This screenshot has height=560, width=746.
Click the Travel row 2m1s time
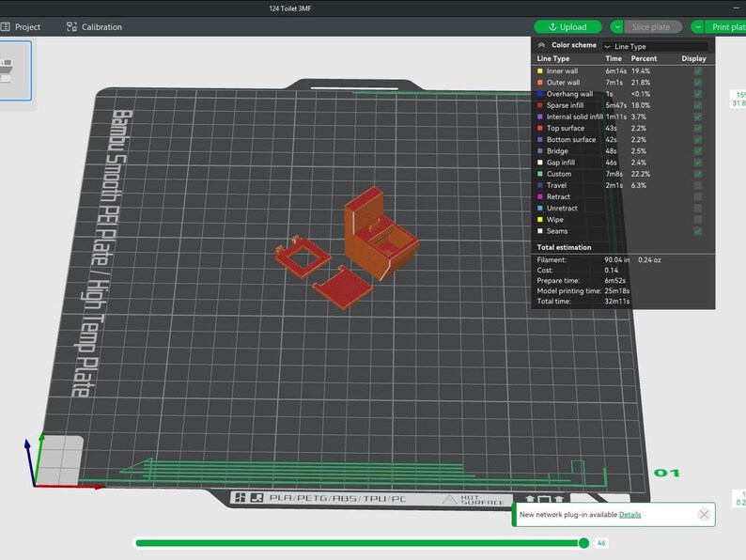(614, 185)
